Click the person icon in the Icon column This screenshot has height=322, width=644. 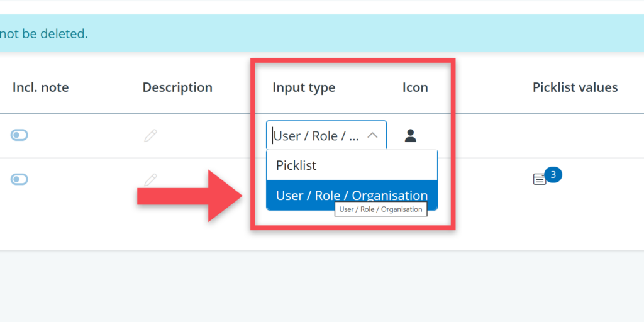(x=411, y=135)
